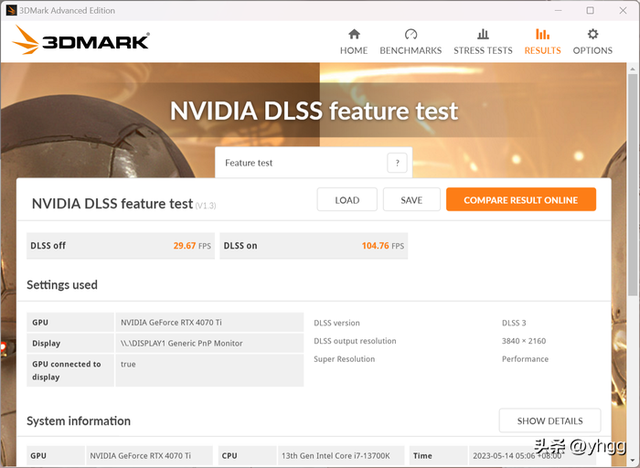Maximize the 3DMark window
Image resolution: width=640 pixels, height=468 pixels.
[x=590, y=10]
